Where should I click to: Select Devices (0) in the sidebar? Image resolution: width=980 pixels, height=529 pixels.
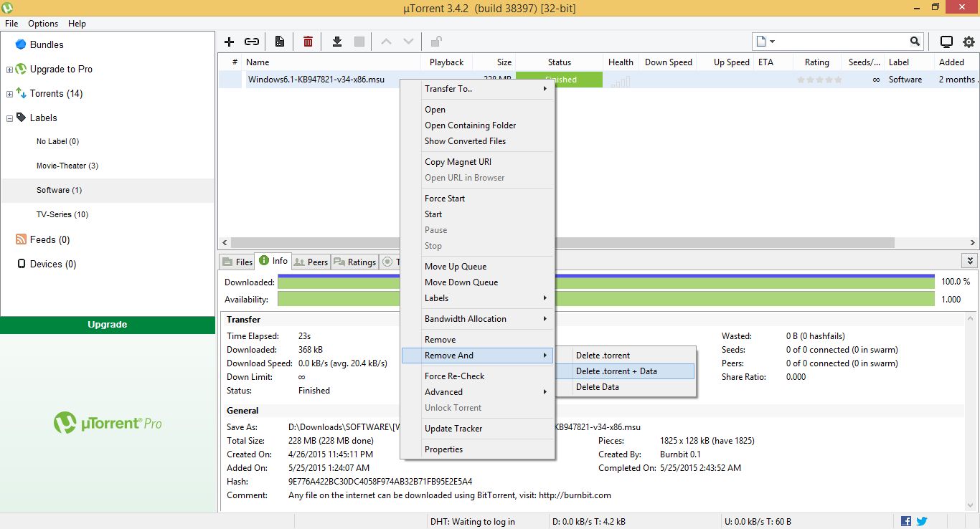53,264
